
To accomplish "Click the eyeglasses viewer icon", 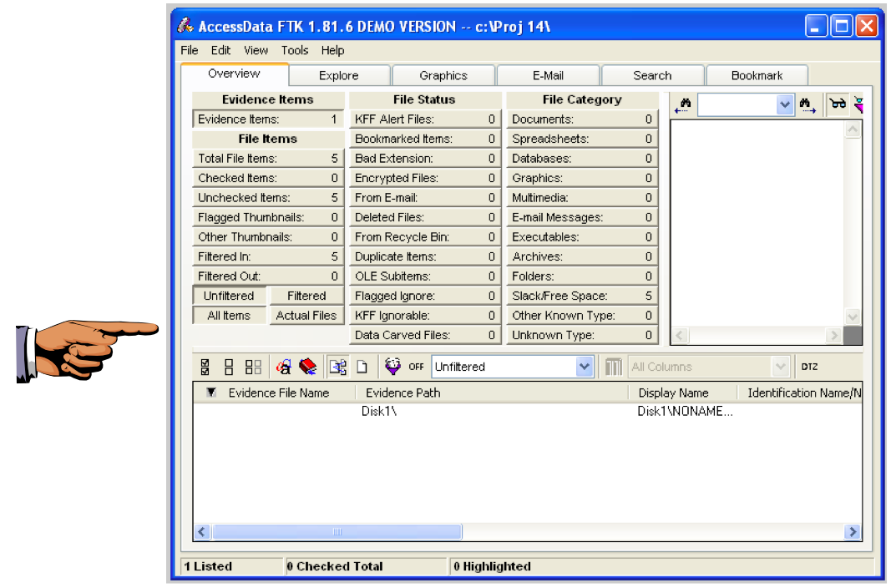I will point(838,104).
